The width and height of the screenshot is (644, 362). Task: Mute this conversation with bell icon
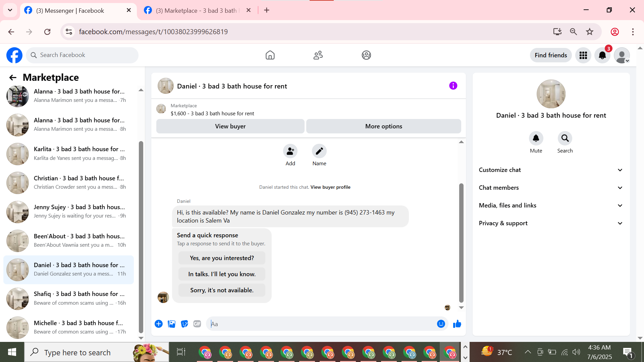pyautogui.click(x=536, y=138)
